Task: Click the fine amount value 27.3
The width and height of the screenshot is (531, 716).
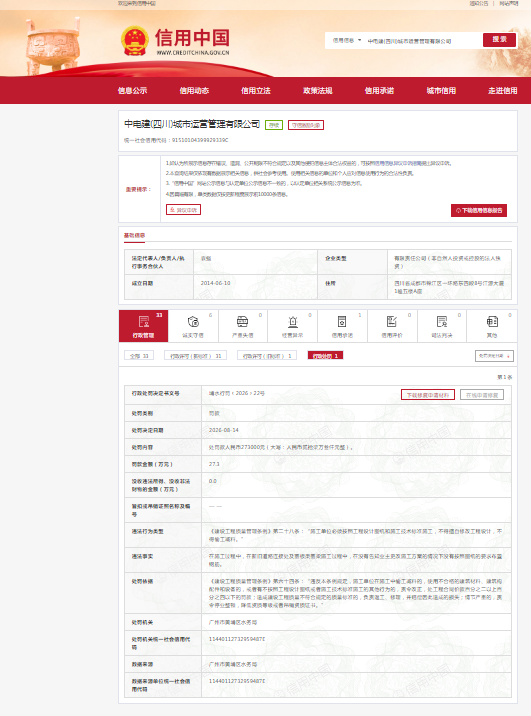Action: click(x=214, y=464)
